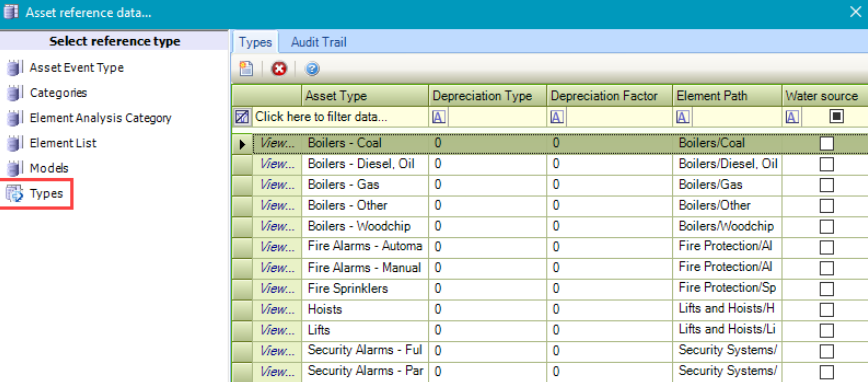
Task: Click the filter row clear icon
Action: click(242, 117)
